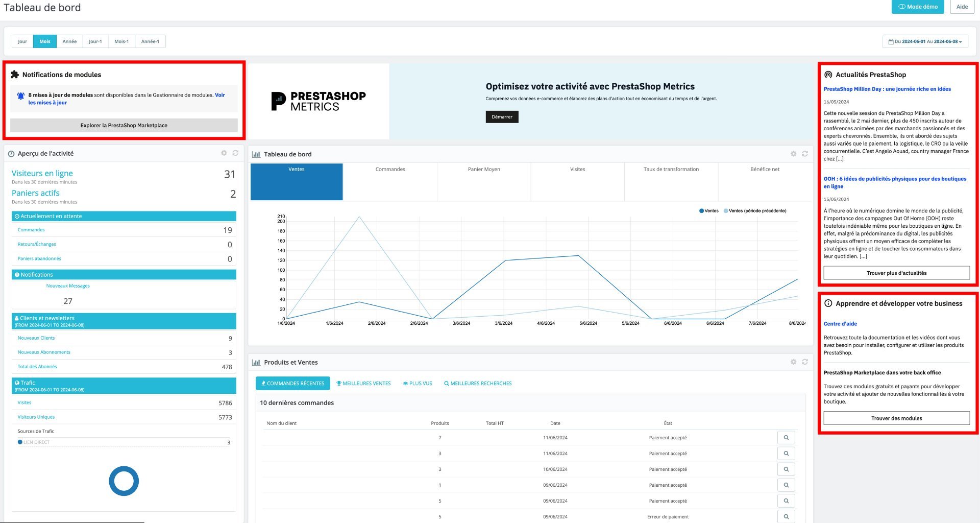Open OOH 6 idées de publicités article
The height and width of the screenshot is (523, 980).
point(895,182)
